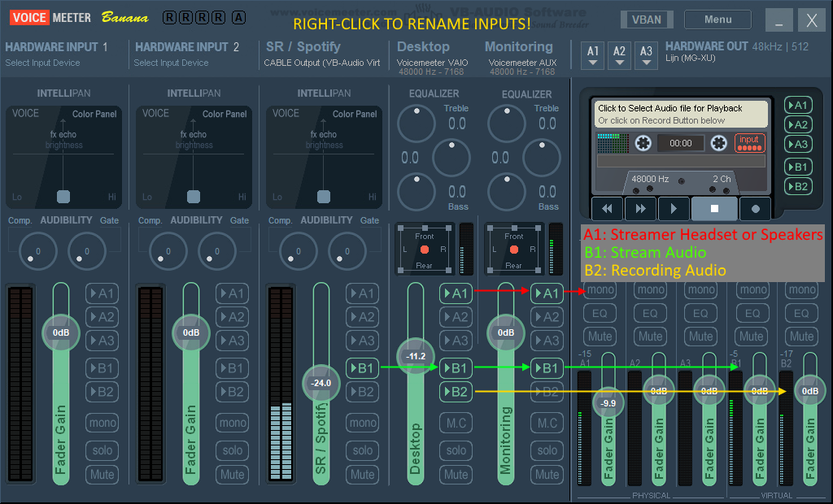Click the Monitoring strip name label

[518, 46]
